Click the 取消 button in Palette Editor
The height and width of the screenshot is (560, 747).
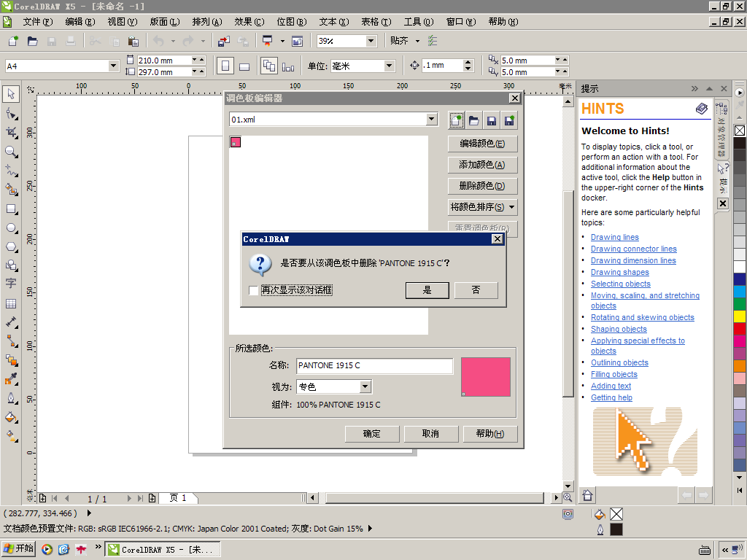tap(431, 434)
